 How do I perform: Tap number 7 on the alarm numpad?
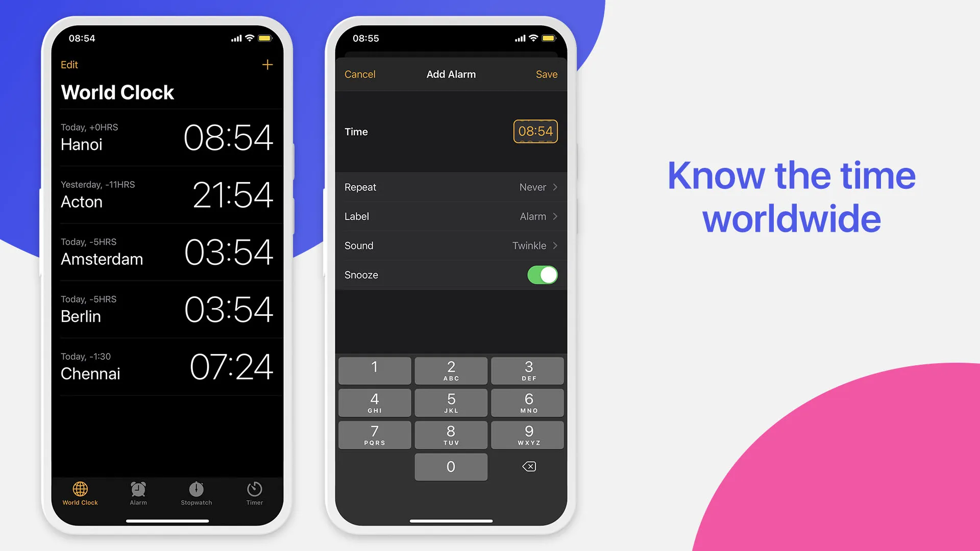pyautogui.click(x=374, y=435)
